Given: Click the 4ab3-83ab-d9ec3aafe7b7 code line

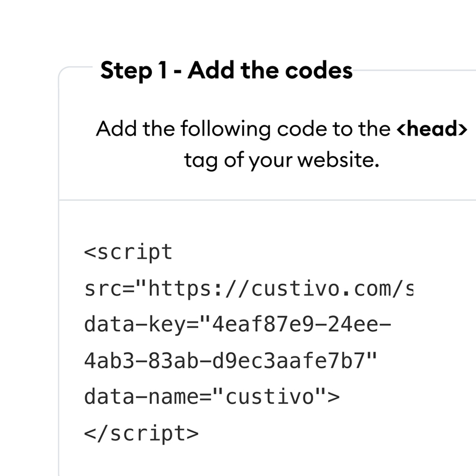Looking at the screenshot, I should (x=231, y=361).
